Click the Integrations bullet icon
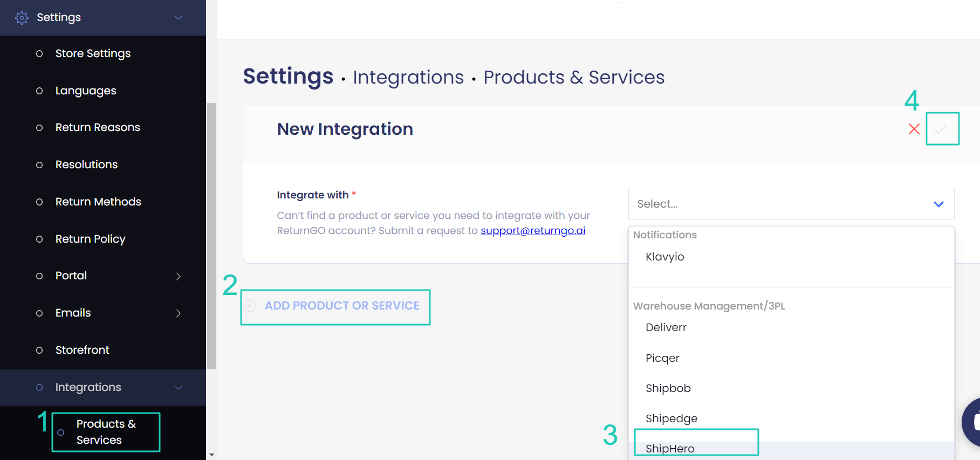This screenshot has height=460, width=980. [39, 388]
